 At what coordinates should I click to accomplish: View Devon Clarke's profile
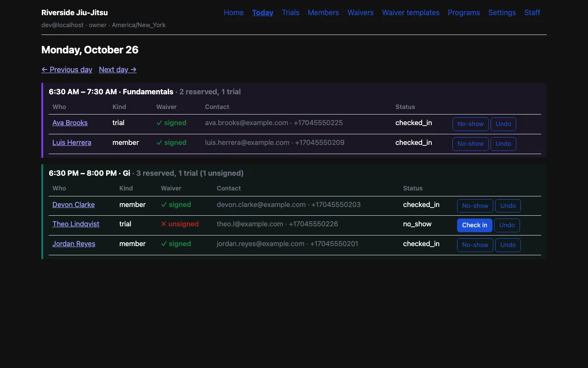[73, 205]
